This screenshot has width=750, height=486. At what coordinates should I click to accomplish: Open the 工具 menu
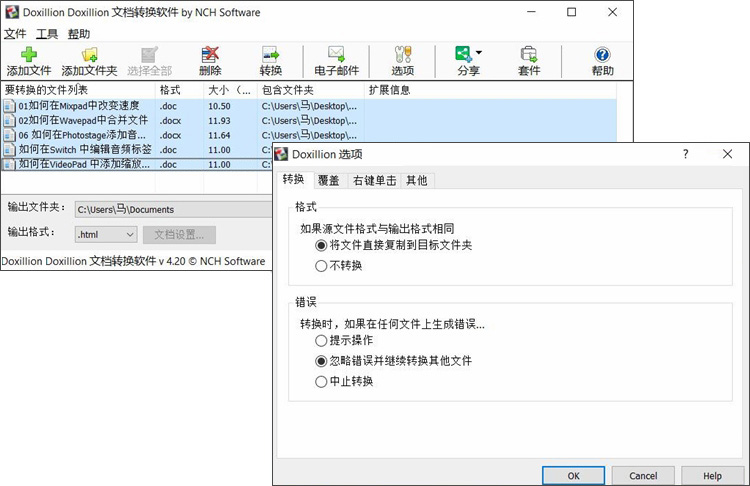[x=47, y=33]
